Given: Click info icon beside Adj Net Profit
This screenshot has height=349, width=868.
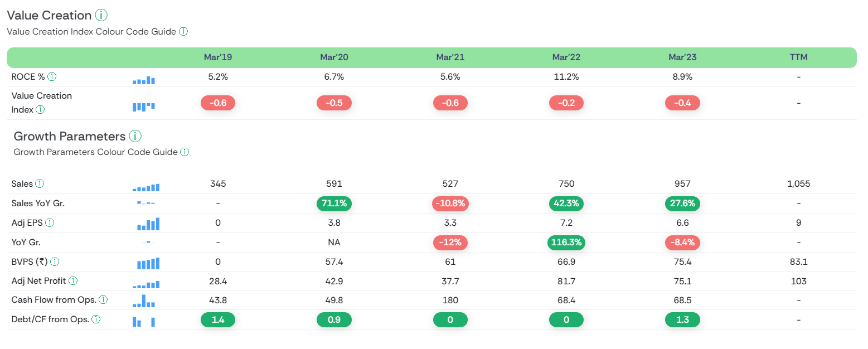Looking at the screenshot, I should tap(73, 281).
